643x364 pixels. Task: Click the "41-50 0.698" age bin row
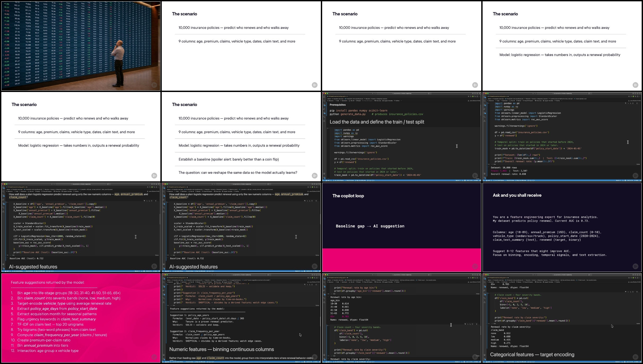point(340,310)
